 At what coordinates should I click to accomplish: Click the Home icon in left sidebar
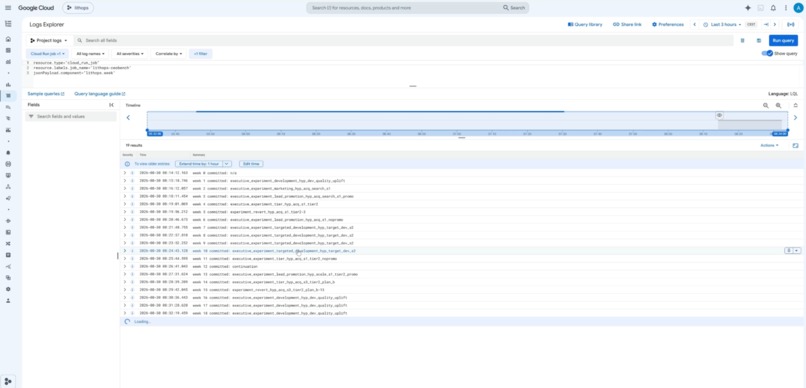(x=8, y=39)
